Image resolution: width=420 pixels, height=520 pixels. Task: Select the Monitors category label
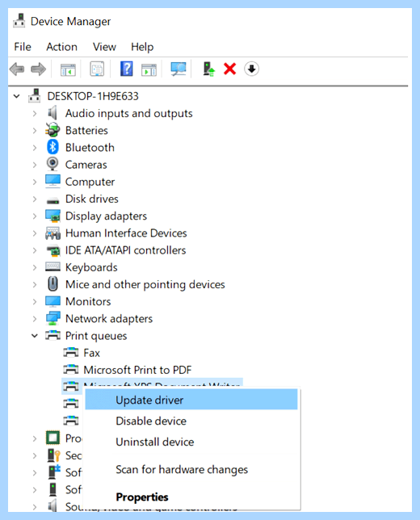coord(88,301)
